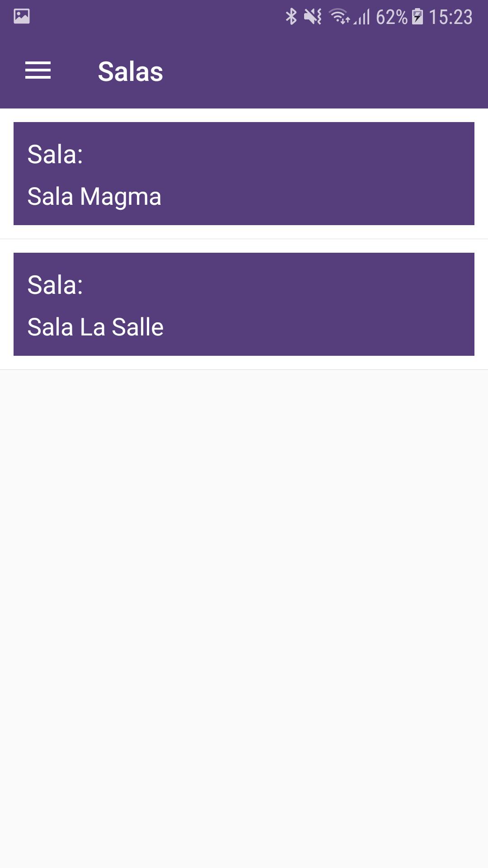Click the divider line between the two room cards
The image size is (488, 868).
(x=244, y=239)
